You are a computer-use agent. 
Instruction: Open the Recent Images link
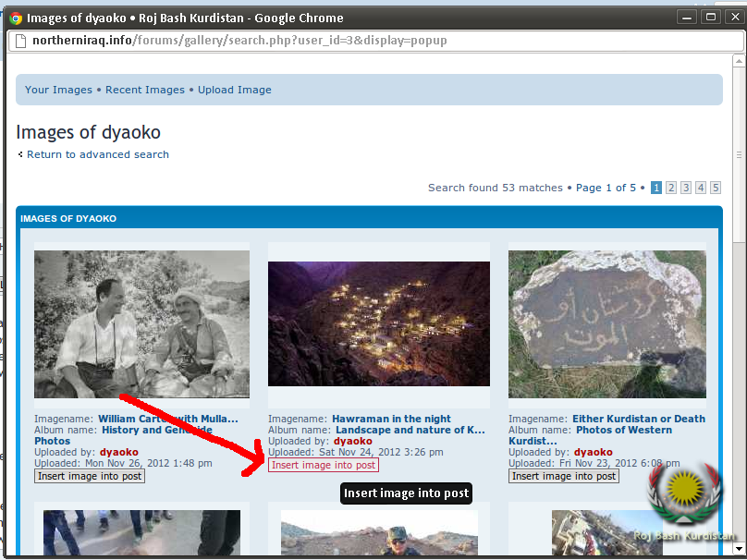click(145, 90)
